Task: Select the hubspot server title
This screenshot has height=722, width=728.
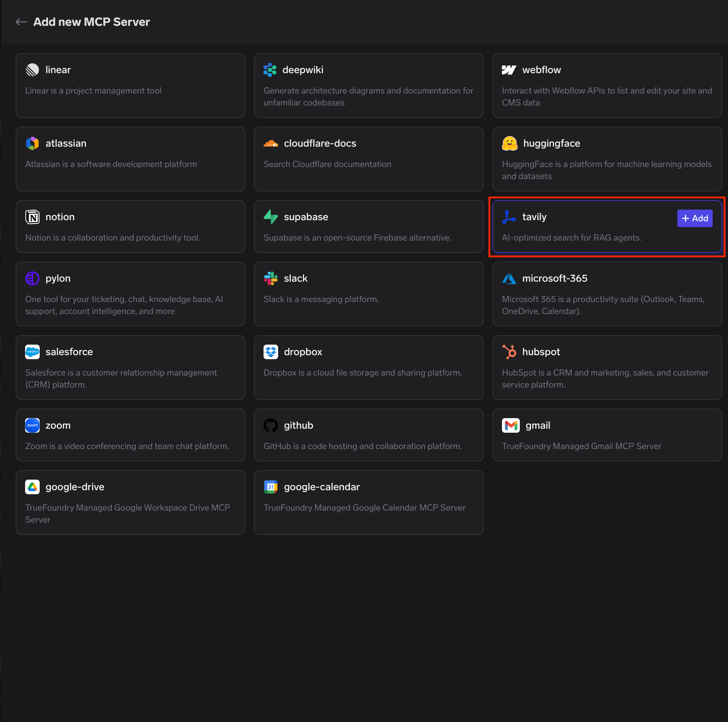Action: (541, 352)
